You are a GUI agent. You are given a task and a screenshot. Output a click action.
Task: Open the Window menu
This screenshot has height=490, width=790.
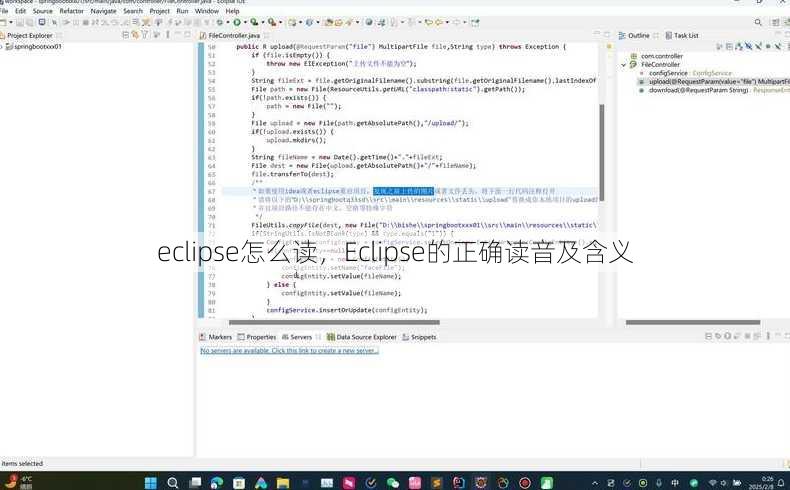coord(207,11)
